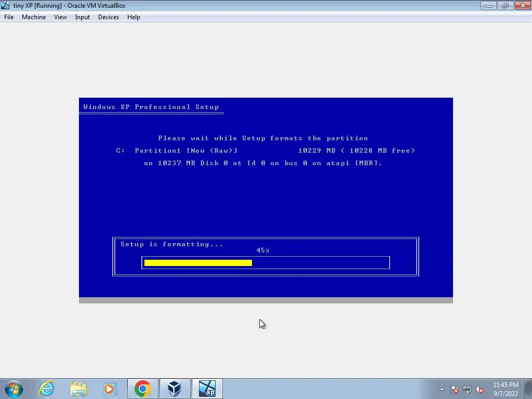Open the Help menu
The width and height of the screenshot is (532, 399).
coord(134,17)
